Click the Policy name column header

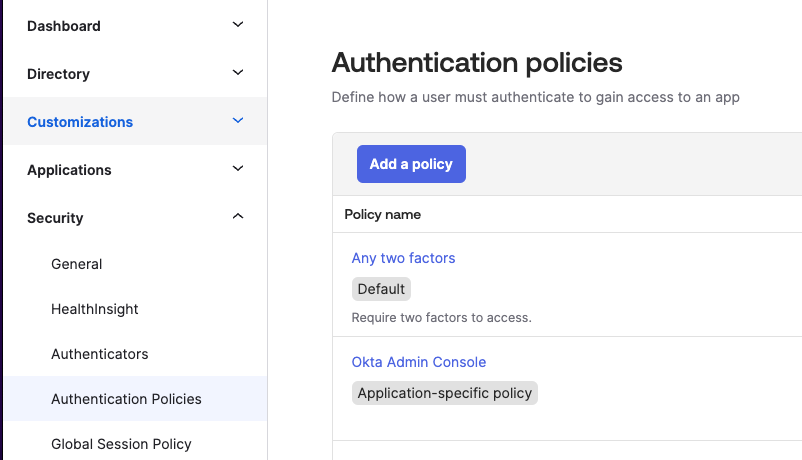[x=383, y=214]
